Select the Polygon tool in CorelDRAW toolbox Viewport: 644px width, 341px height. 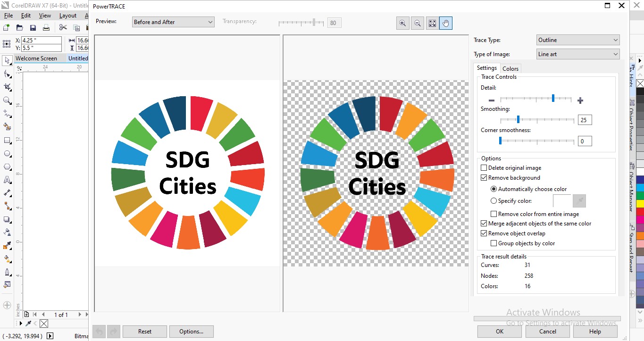[x=7, y=166]
